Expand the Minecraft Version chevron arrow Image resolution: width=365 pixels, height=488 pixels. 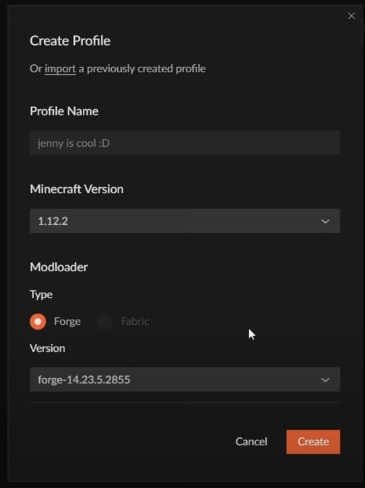pos(325,221)
